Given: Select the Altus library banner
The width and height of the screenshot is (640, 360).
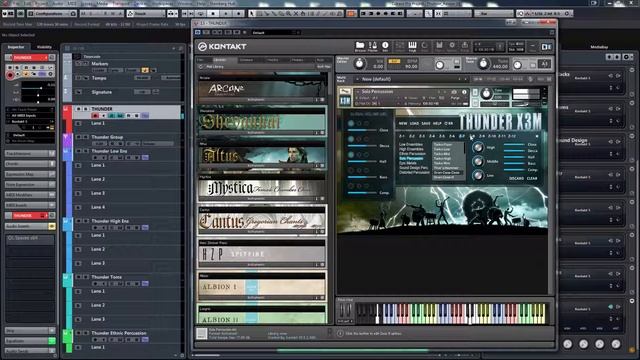Looking at the screenshot, I should click(262, 155).
